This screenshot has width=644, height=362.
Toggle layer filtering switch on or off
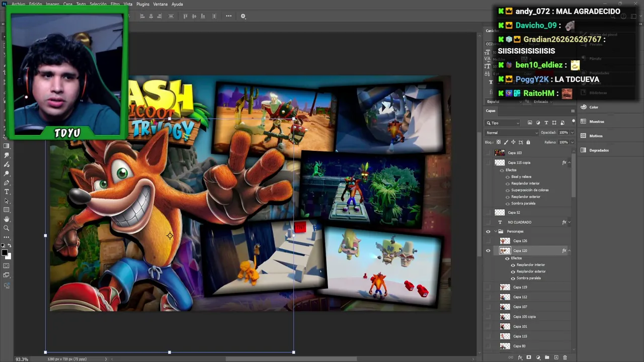point(573,122)
